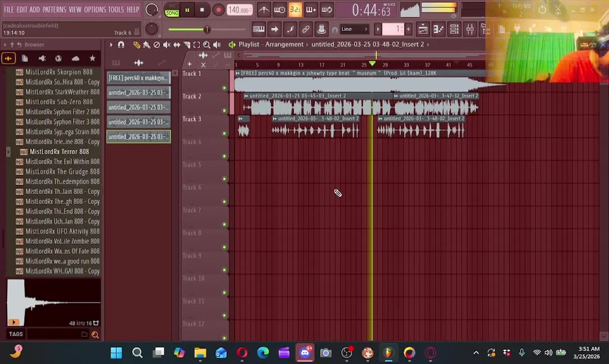Select the draw pencil tool in playlist toolbar
609x364 pixels.
point(137,45)
